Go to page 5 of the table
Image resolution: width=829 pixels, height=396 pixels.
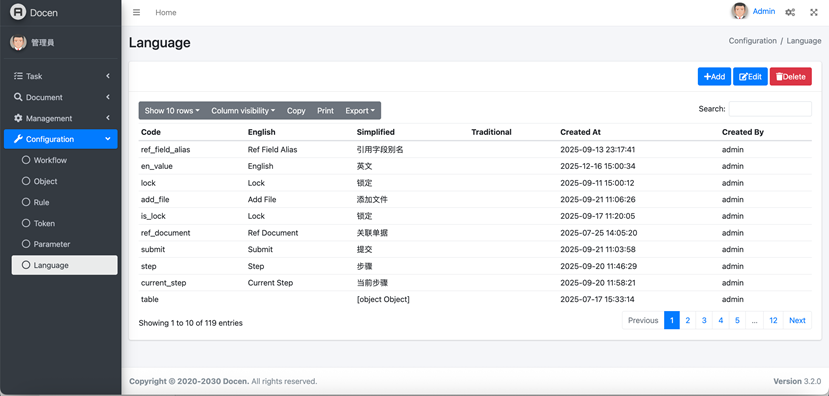point(737,320)
